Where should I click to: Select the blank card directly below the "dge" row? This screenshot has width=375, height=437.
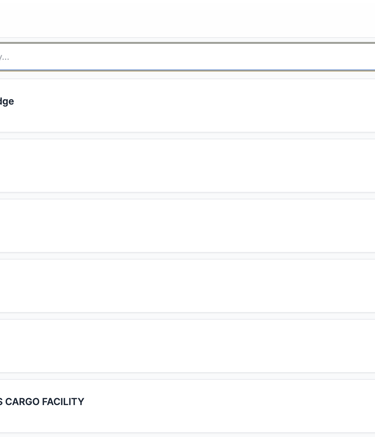pyautogui.click(x=187, y=166)
